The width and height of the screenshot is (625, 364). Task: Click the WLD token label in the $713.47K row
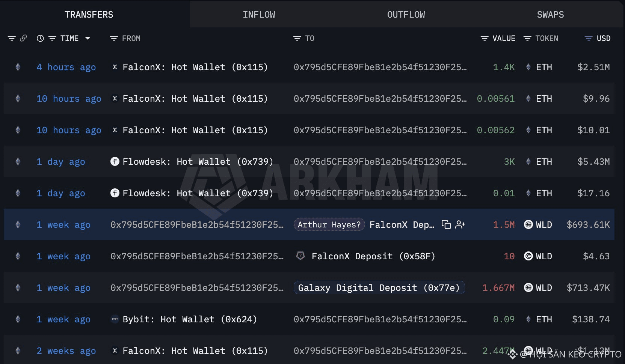pyautogui.click(x=544, y=288)
